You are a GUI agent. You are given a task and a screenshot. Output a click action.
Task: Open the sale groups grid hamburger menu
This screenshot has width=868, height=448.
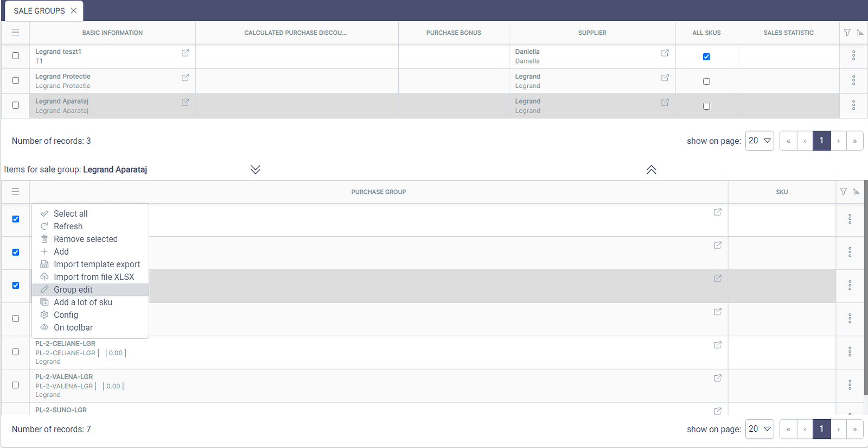click(x=15, y=33)
